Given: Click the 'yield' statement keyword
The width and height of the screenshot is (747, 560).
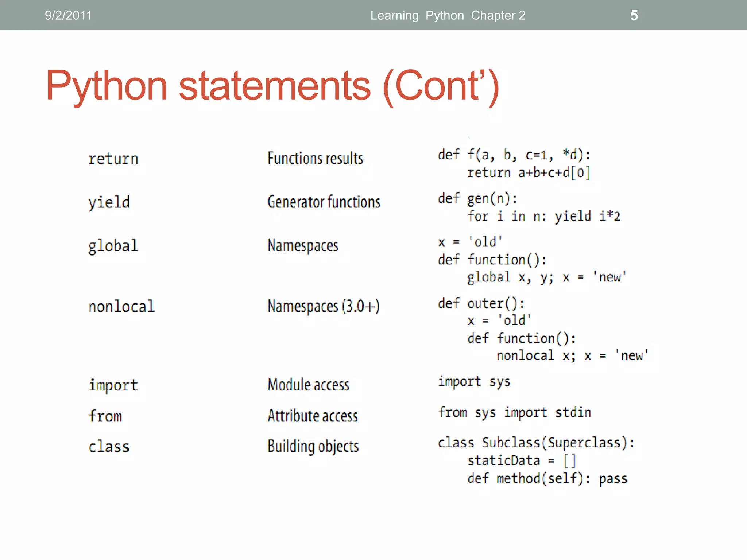Looking at the screenshot, I should (109, 202).
